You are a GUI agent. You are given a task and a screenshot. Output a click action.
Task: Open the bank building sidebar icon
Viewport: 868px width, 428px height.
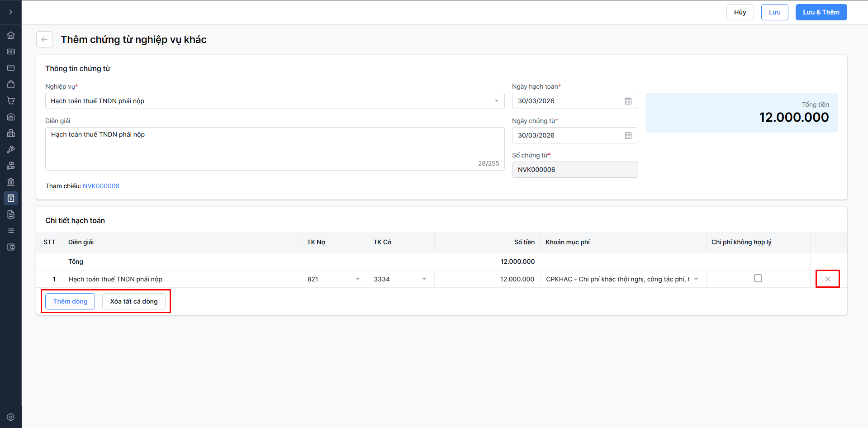pos(11,182)
